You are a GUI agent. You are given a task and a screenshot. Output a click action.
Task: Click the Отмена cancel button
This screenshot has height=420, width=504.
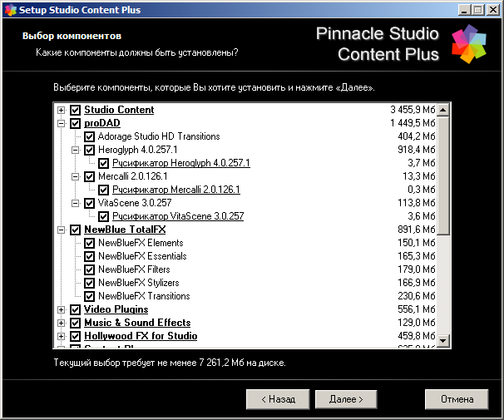(457, 399)
